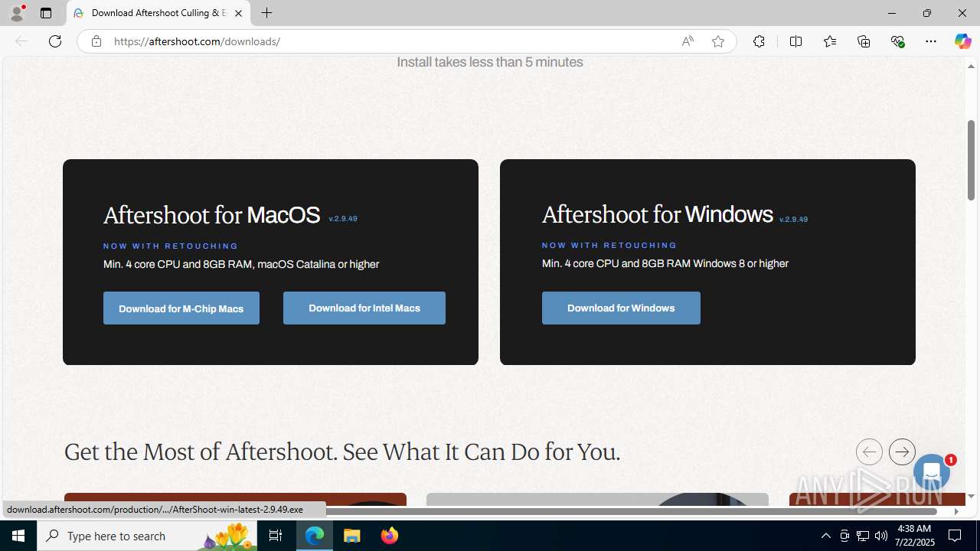Click 'Aftershoot for Windows' heading

[658, 214]
